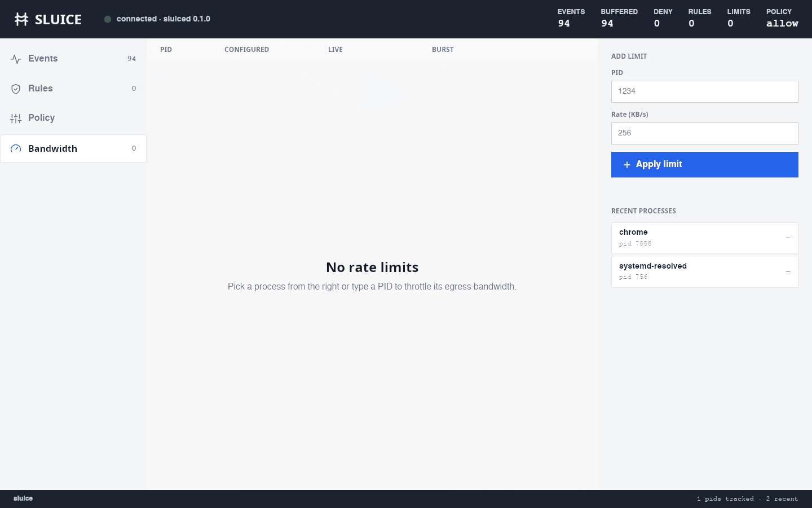812x508 pixels.
Task: Click the ADD LIMIT heading
Action: [629, 56]
